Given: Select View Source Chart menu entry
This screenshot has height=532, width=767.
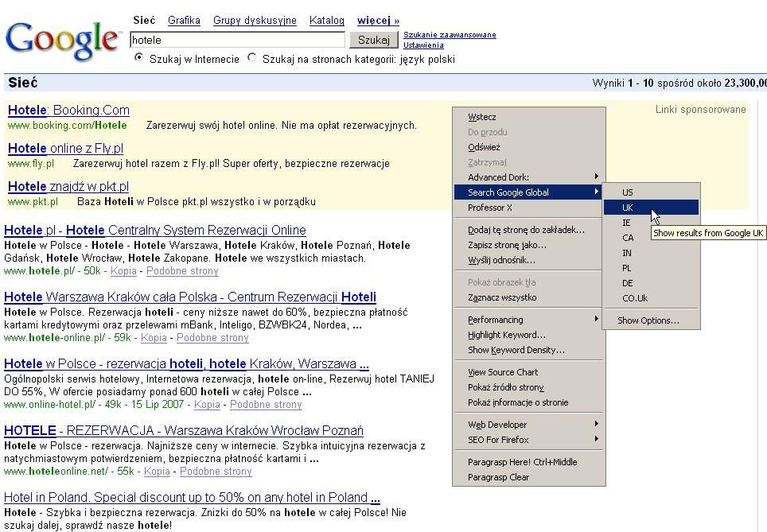Looking at the screenshot, I should point(529,372).
